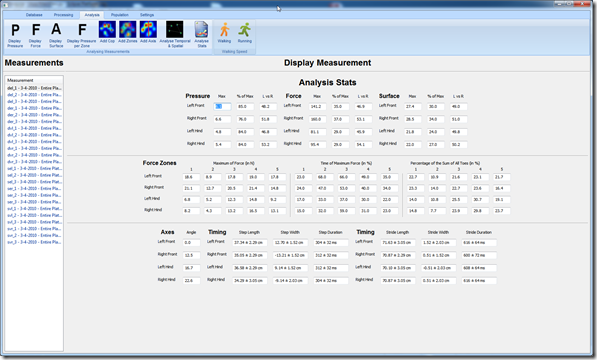Screen dimensions: 597x360
Task: Open the svl_3 measurement entry
Action: (34, 222)
